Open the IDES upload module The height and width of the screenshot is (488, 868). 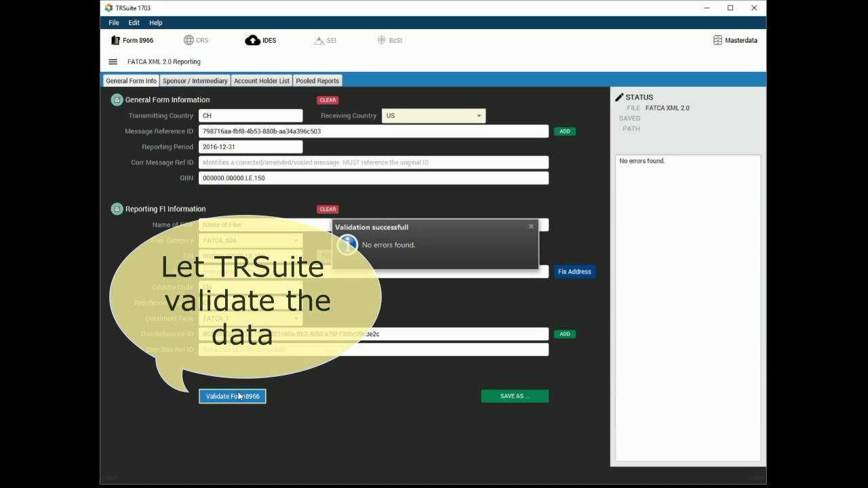[261, 40]
